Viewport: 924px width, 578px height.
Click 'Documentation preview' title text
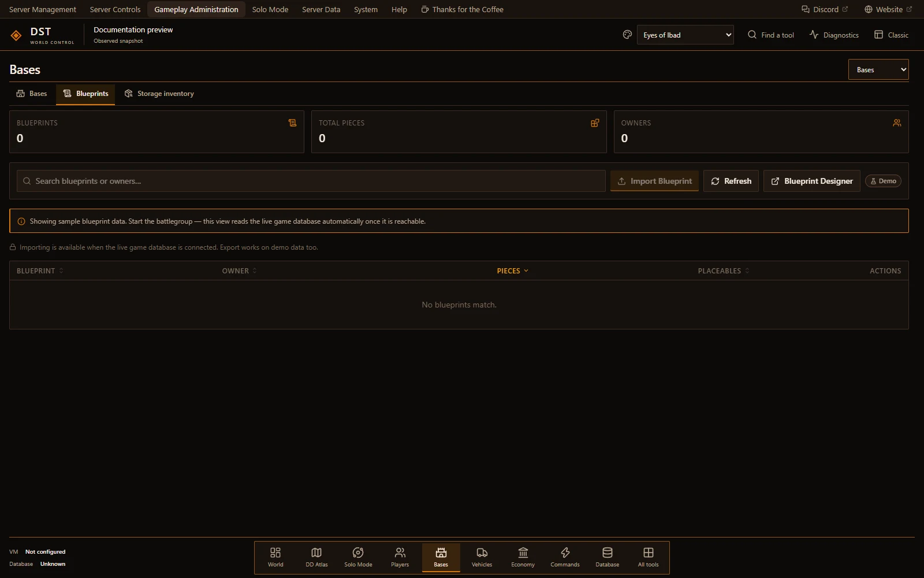133,29
